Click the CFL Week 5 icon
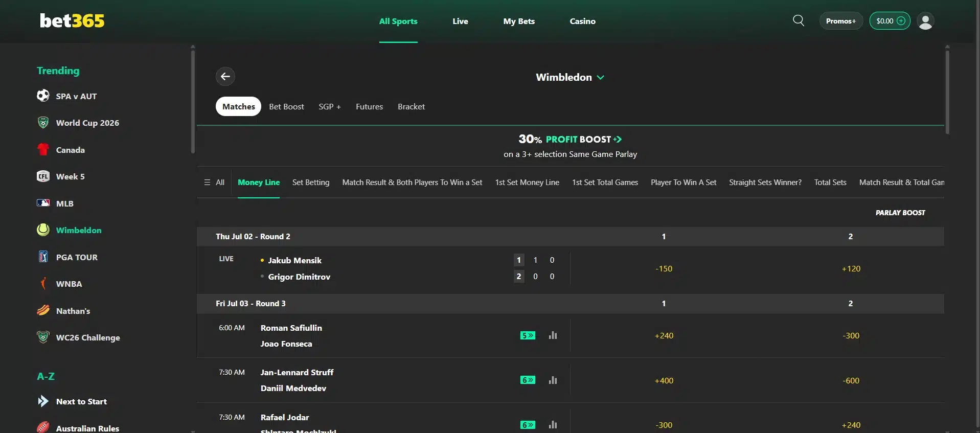The height and width of the screenshot is (433, 980). (x=43, y=176)
